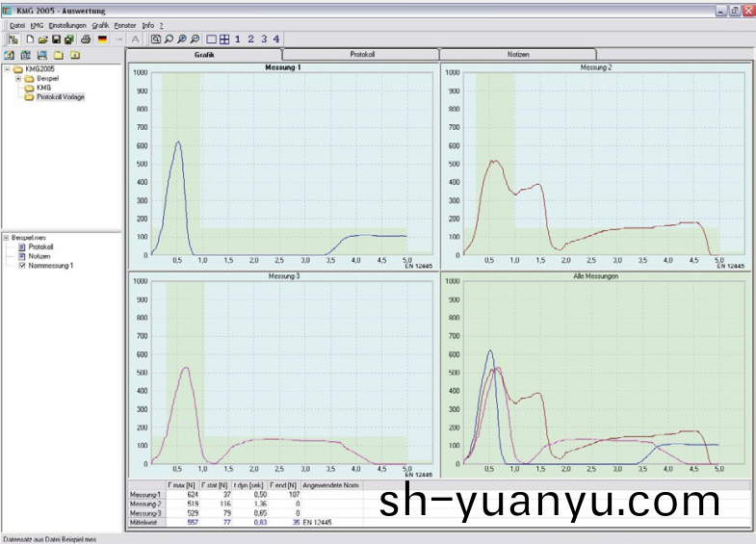Show measurement 1 via toolbar number 1
The width and height of the screenshot is (756, 544).
(238, 39)
